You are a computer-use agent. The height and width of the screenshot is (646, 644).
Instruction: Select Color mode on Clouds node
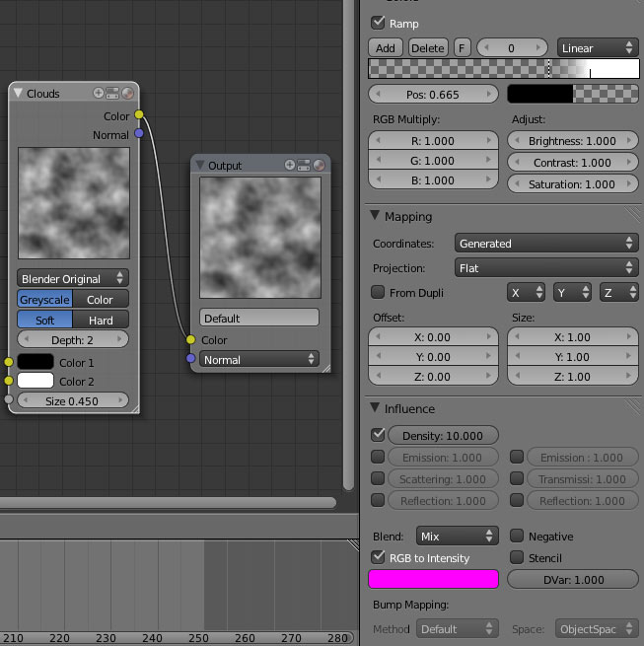click(x=101, y=300)
